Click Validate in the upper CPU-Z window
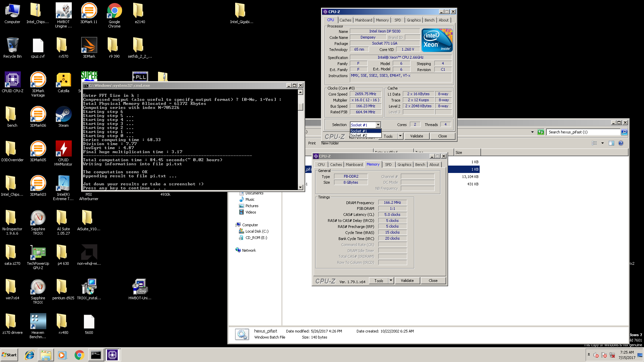The width and height of the screenshot is (644, 362). 417,136
